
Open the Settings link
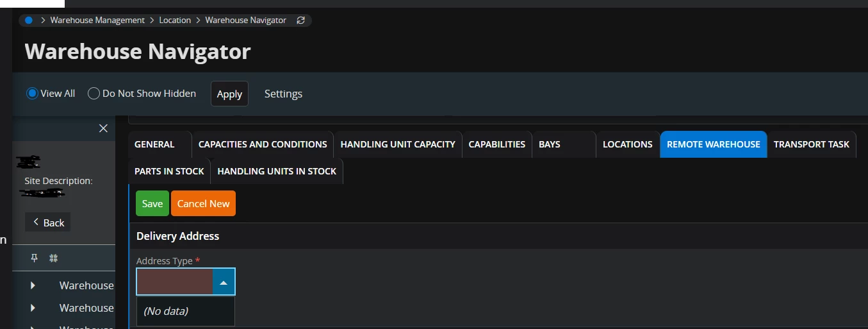tap(283, 94)
